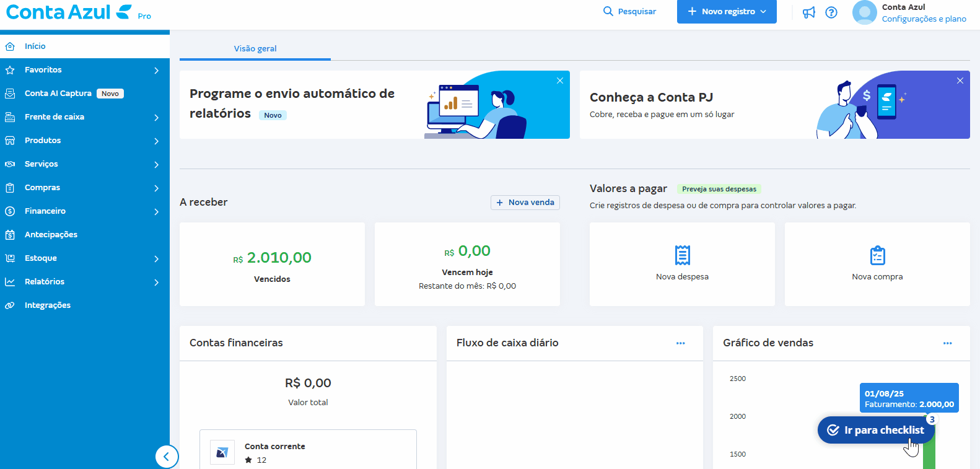Click the Programe o envio automático banner
Image resolution: width=980 pixels, height=469 pixels.
pyautogui.click(x=375, y=105)
